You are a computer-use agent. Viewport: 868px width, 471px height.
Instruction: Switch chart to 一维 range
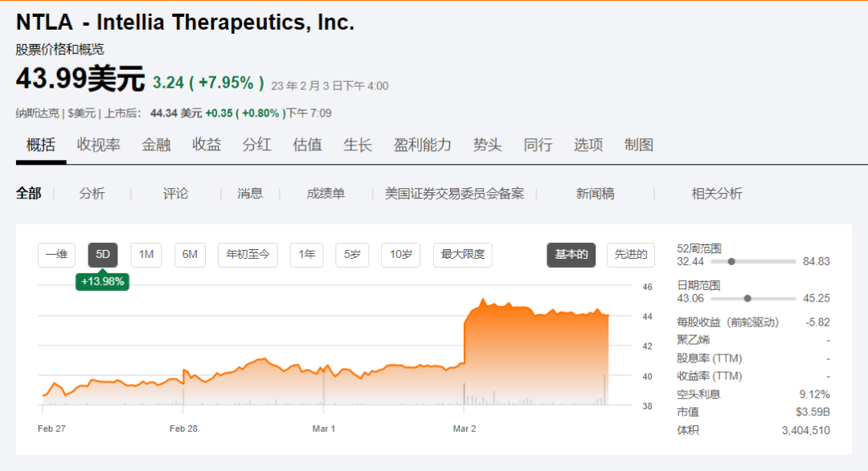[56, 255]
